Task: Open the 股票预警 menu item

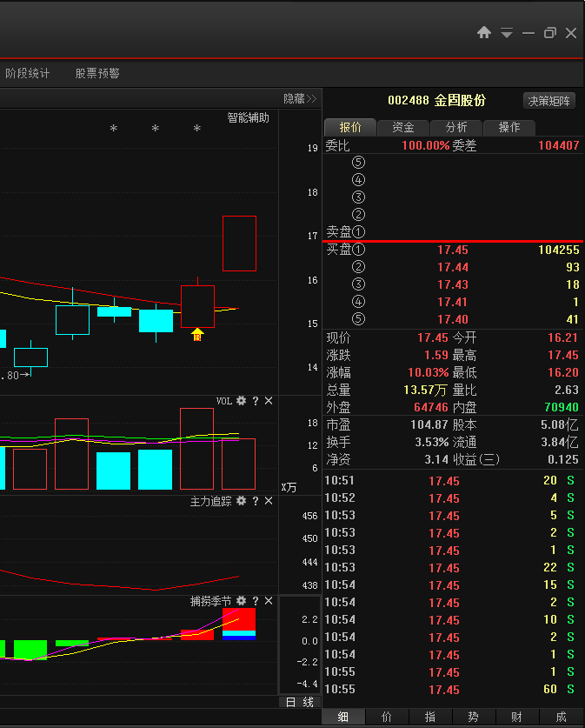Action: coord(97,73)
